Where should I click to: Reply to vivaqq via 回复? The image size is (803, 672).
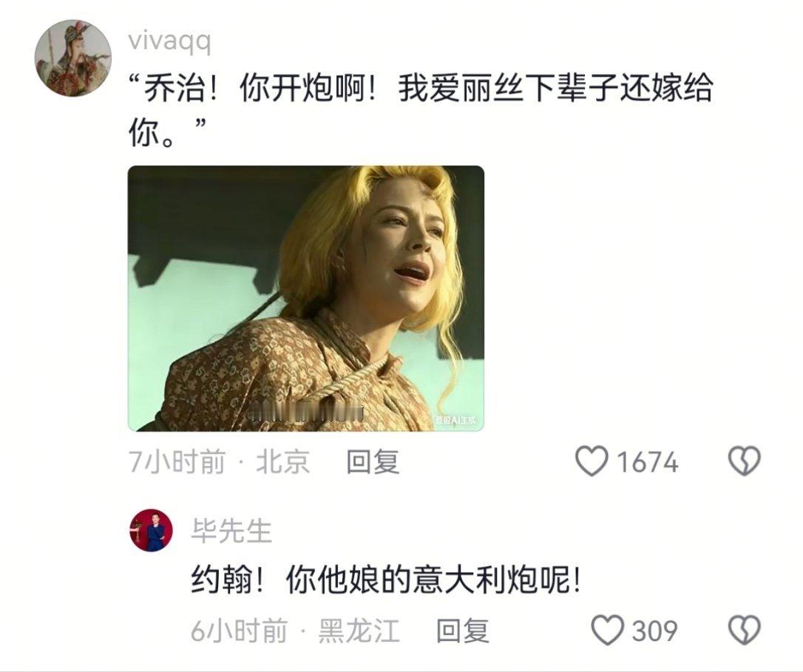click(373, 461)
